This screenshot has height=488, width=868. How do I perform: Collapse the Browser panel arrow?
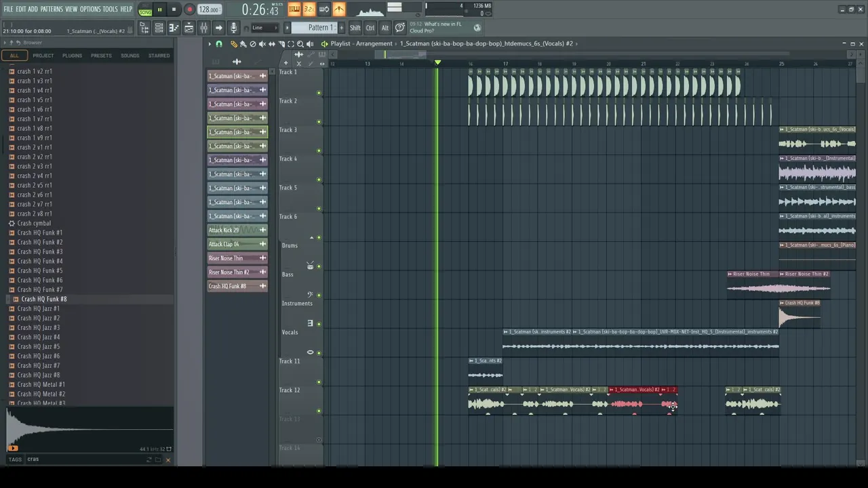(x=5, y=43)
